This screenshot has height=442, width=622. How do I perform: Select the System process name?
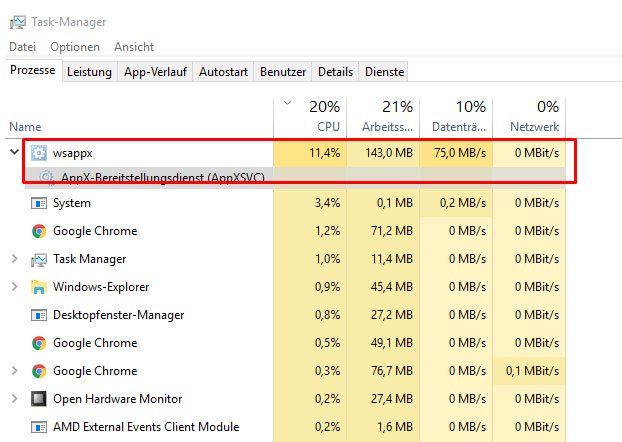click(72, 203)
